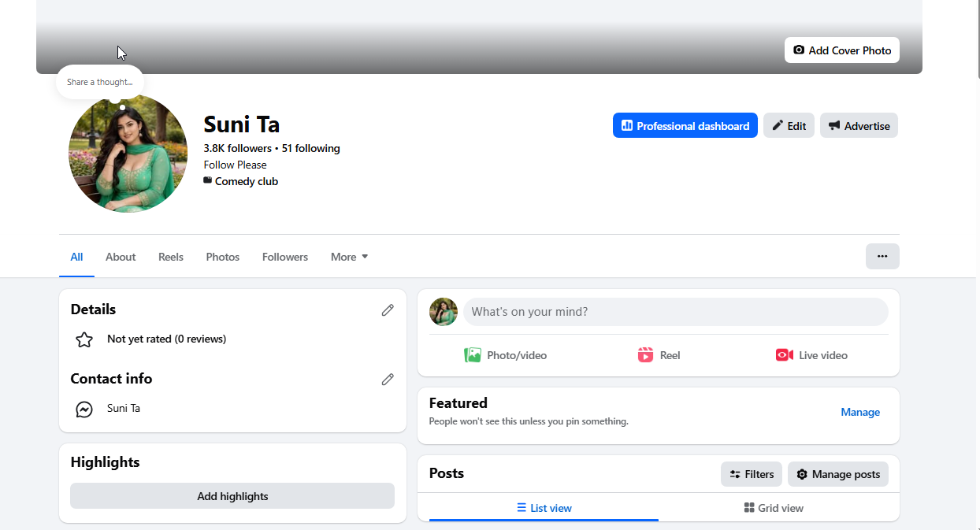Viewport: 980px width, 530px height.
Task: Click the Comedy club category link
Action: (247, 181)
